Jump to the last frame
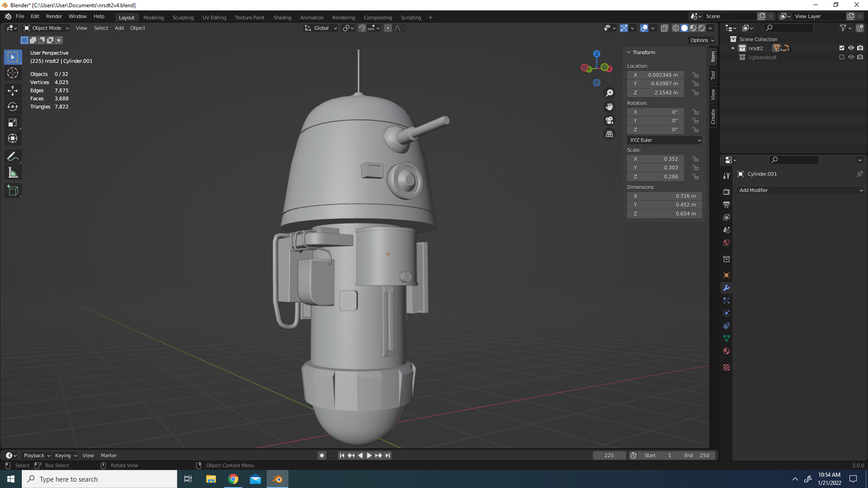This screenshot has width=868, height=488. (x=388, y=455)
